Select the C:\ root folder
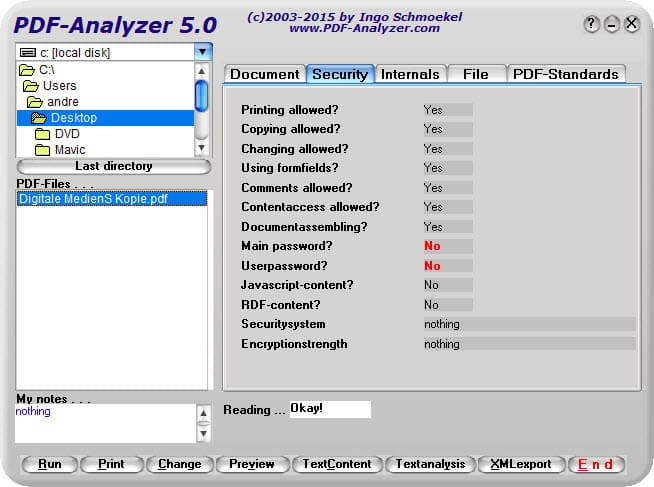The height and width of the screenshot is (487, 654). pos(37,70)
